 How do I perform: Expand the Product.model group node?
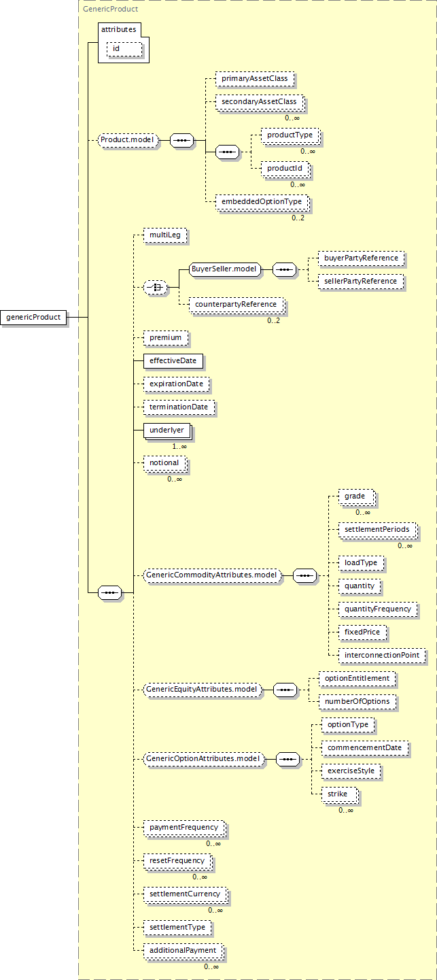[128, 140]
